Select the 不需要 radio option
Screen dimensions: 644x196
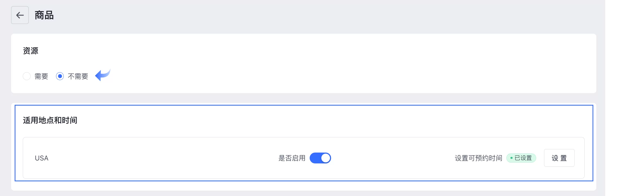pos(60,76)
